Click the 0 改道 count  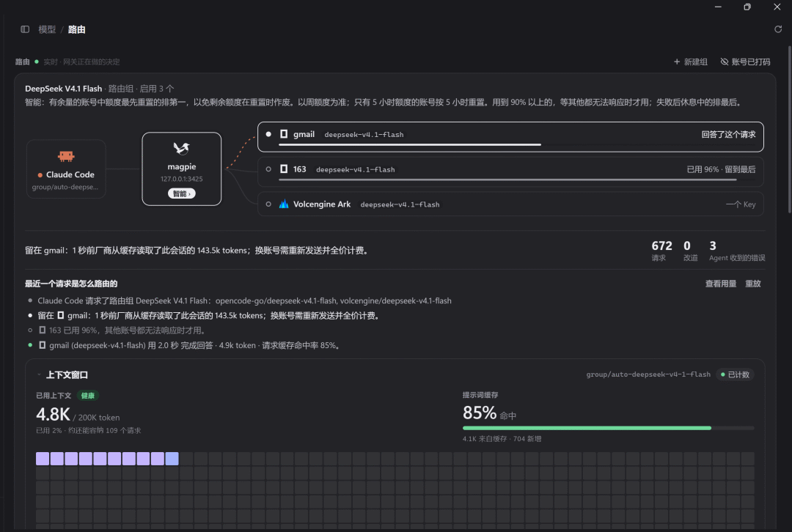point(691,251)
